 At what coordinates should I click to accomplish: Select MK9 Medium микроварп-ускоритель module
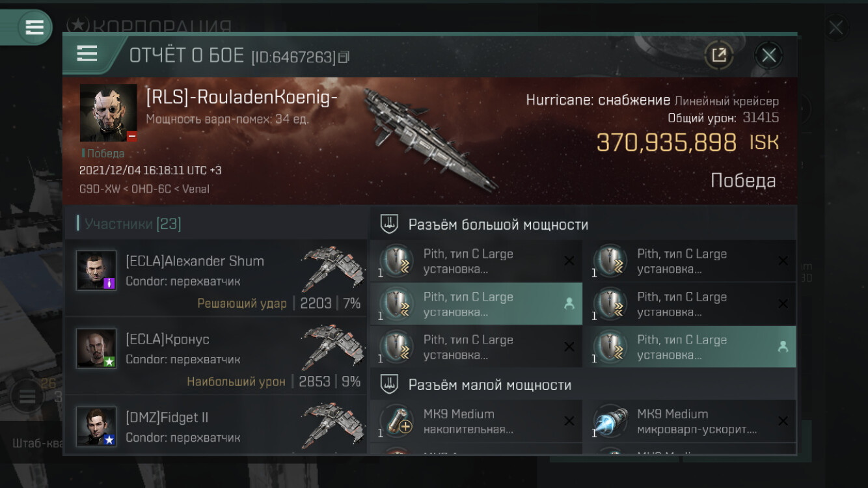[690, 422]
